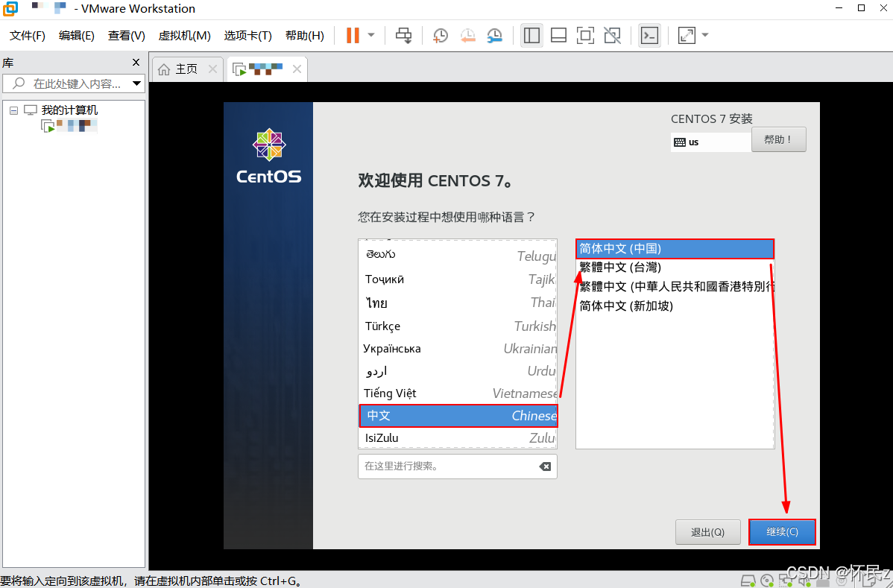Click the hard disk status icon
This screenshot has height=588, width=893.
click(x=748, y=581)
